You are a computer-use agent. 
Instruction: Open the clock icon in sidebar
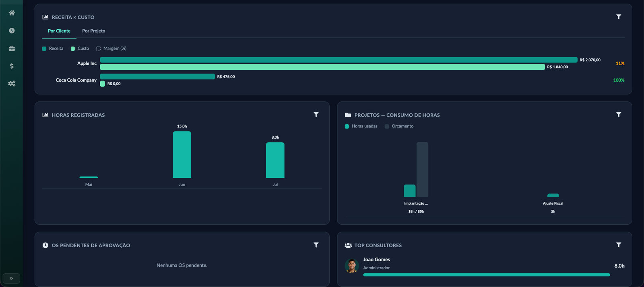click(x=12, y=31)
